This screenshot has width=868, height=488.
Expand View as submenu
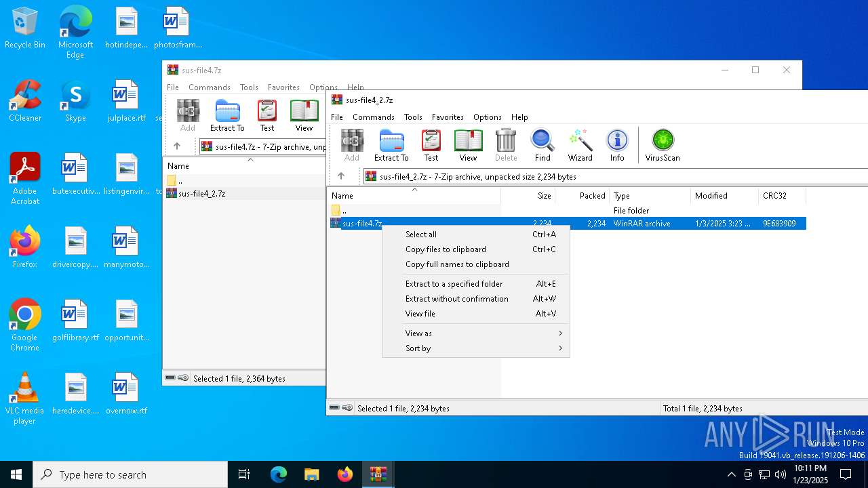click(476, 333)
